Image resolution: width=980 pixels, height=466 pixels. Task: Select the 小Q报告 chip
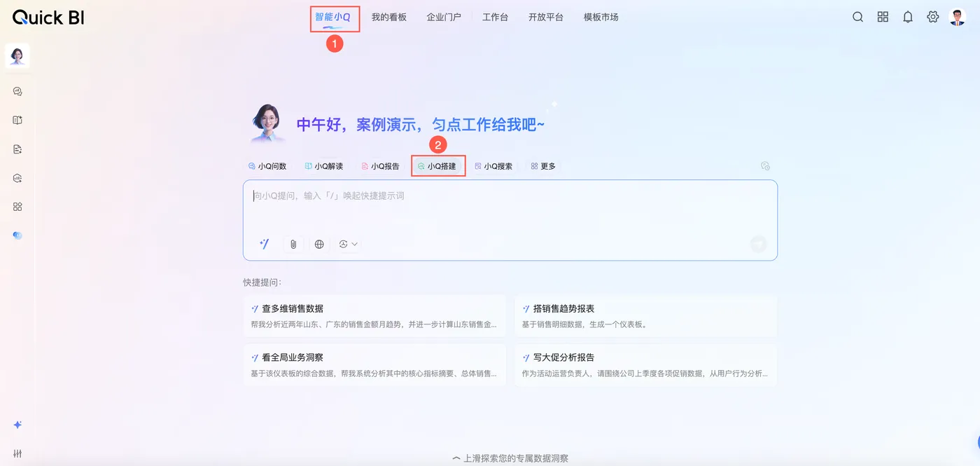380,166
